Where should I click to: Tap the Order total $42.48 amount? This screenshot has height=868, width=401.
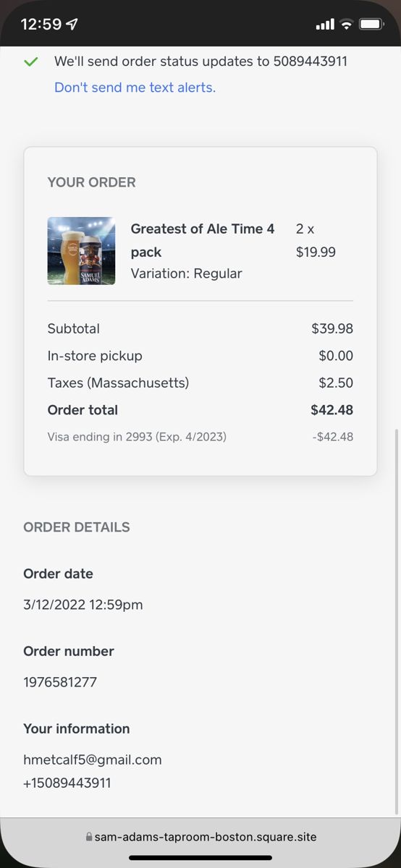click(332, 410)
